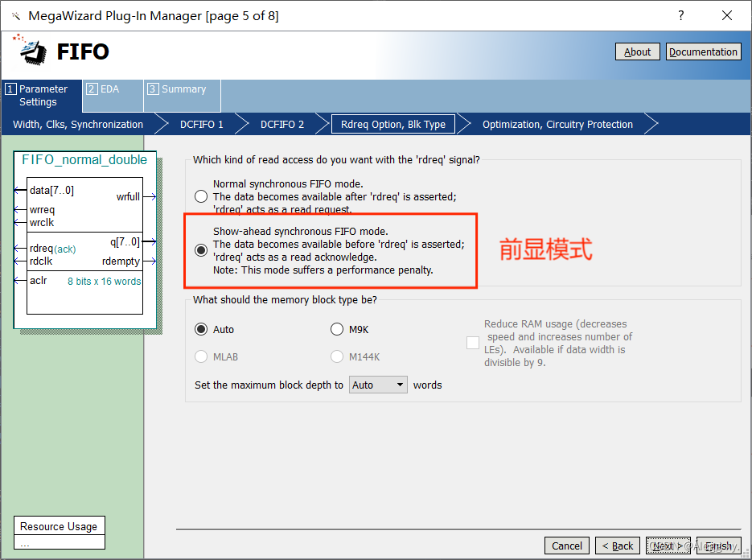
Task: Open the maximum block depth dropdown
Action: click(x=378, y=385)
